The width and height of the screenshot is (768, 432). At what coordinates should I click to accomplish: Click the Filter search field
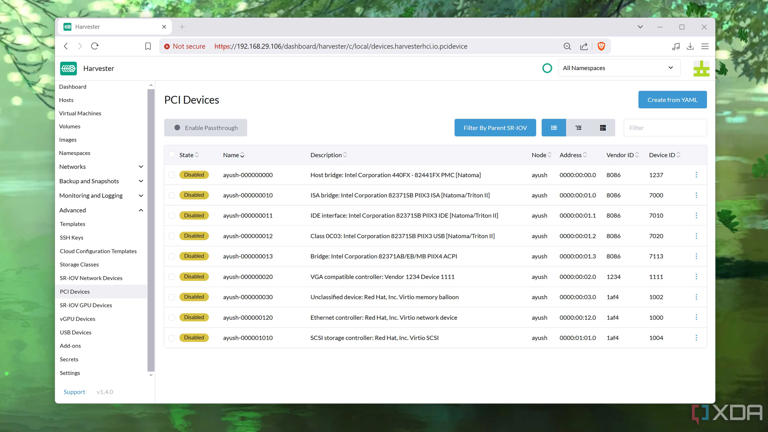(x=664, y=128)
